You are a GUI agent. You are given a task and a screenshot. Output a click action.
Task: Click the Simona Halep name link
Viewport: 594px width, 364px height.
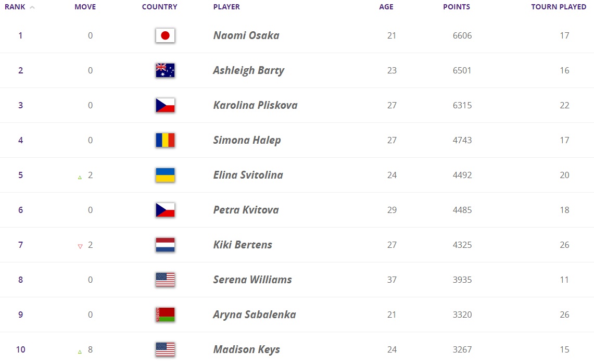(247, 140)
